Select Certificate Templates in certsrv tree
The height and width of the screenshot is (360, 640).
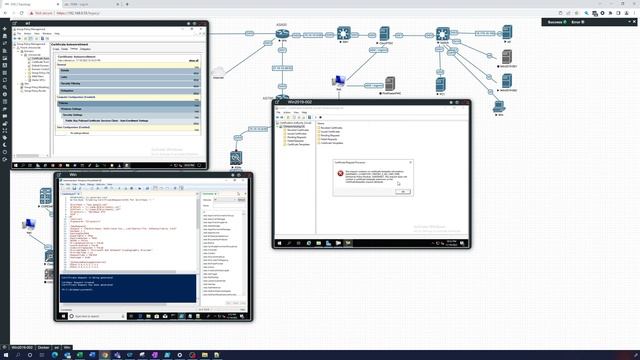click(298, 144)
